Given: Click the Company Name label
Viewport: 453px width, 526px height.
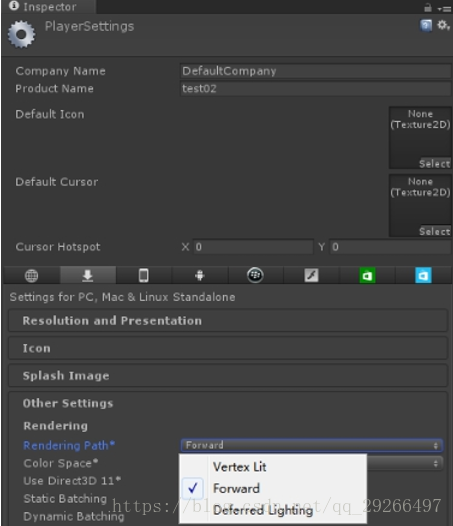Looking at the screenshot, I should point(60,71).
